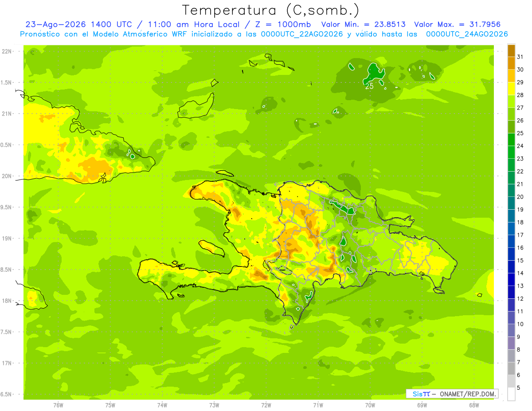
Task: Click the '1.5N' latitude label
Action: coord(7,82)
